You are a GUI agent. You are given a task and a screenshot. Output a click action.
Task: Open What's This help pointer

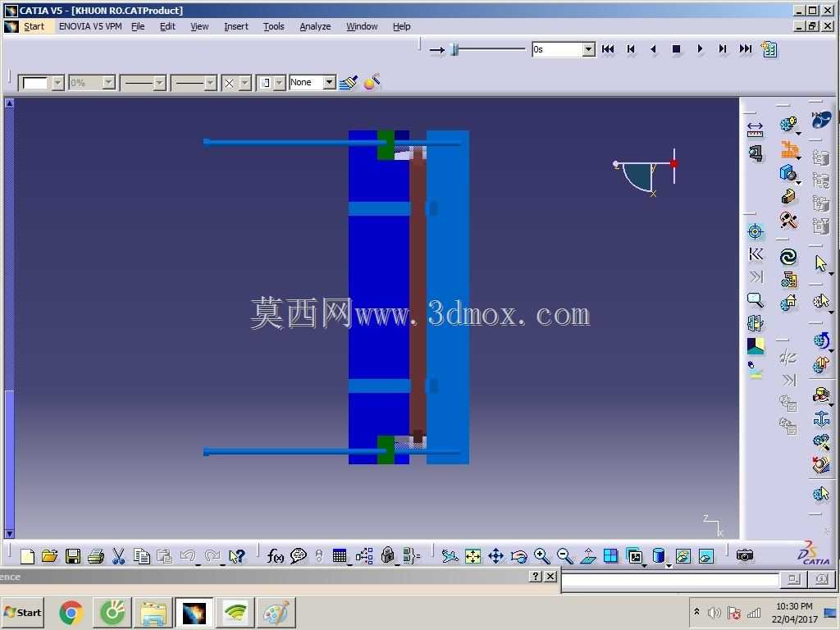[236, 556]
